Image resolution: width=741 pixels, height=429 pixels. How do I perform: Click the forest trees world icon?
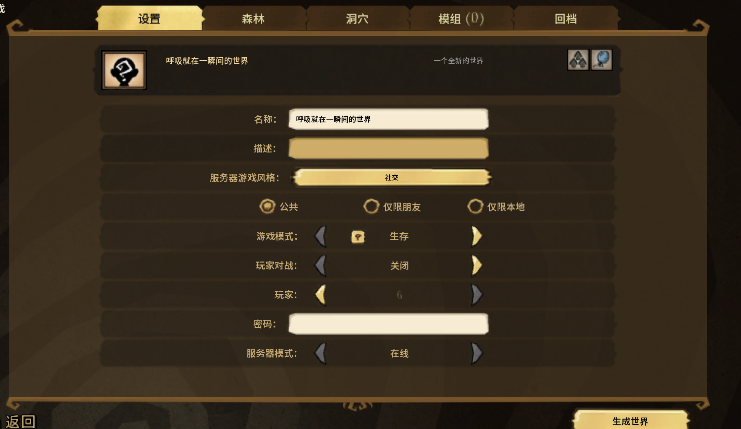[x=578, y=60]
